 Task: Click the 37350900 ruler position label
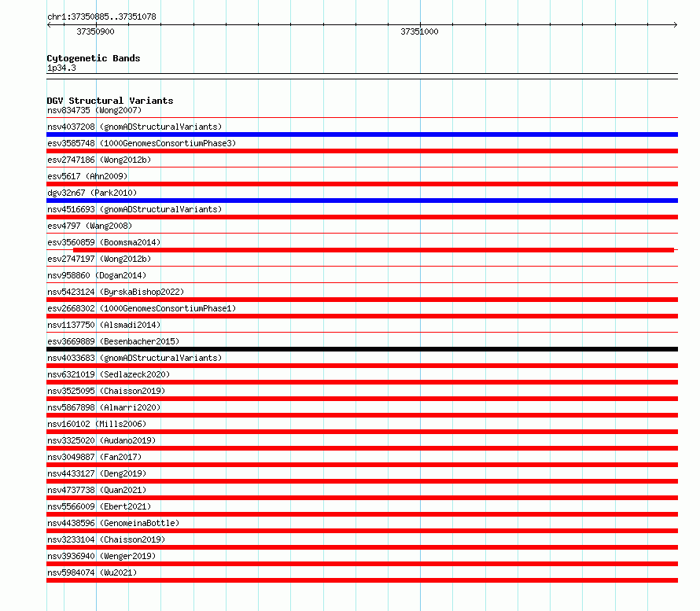(95, 31)
